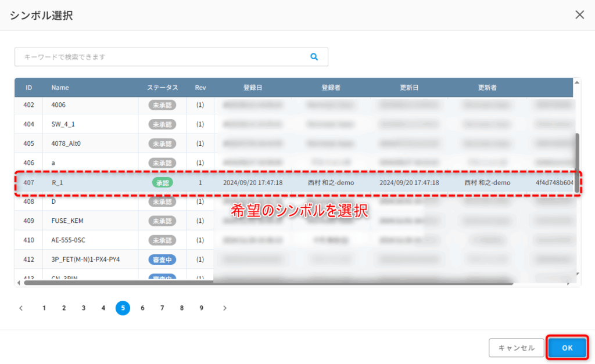Click 未承認 badge in row 402
The width and height of the screenshot is (595, 364).
(x=163, y=105)
